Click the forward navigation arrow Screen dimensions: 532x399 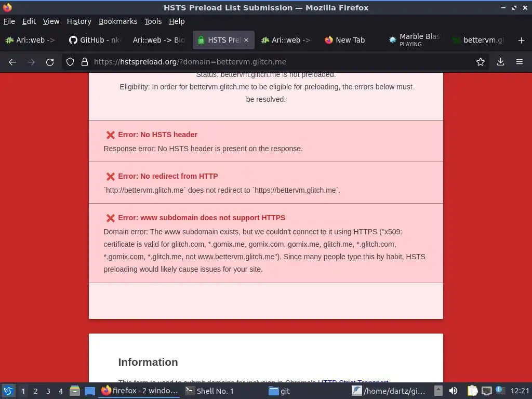pos(31,62)
